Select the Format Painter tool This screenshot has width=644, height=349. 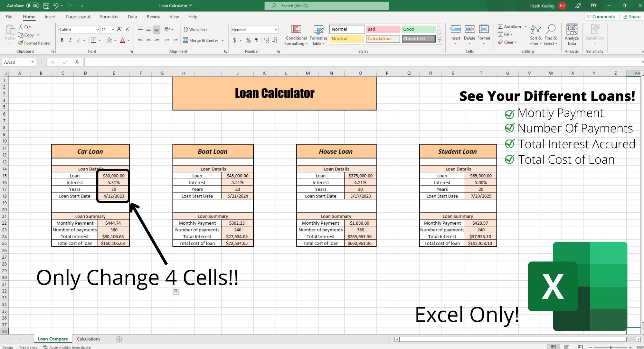click(34, 43)
